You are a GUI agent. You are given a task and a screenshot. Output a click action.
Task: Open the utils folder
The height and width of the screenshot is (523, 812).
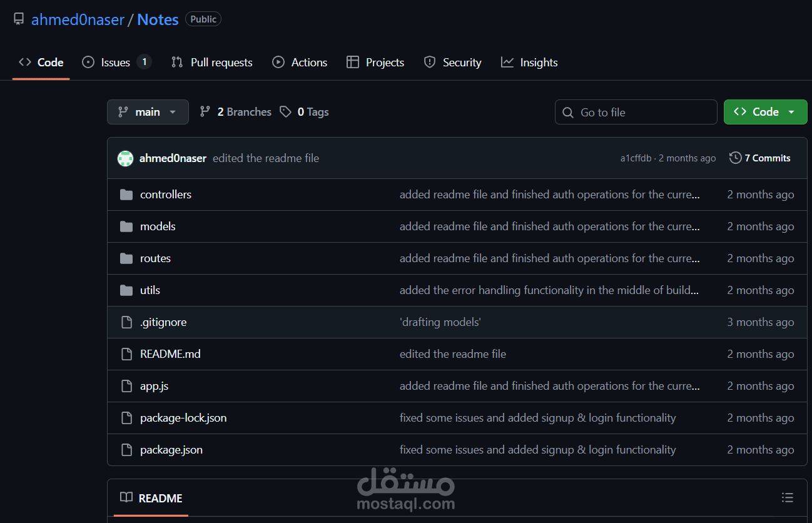[x=150, y=290]
